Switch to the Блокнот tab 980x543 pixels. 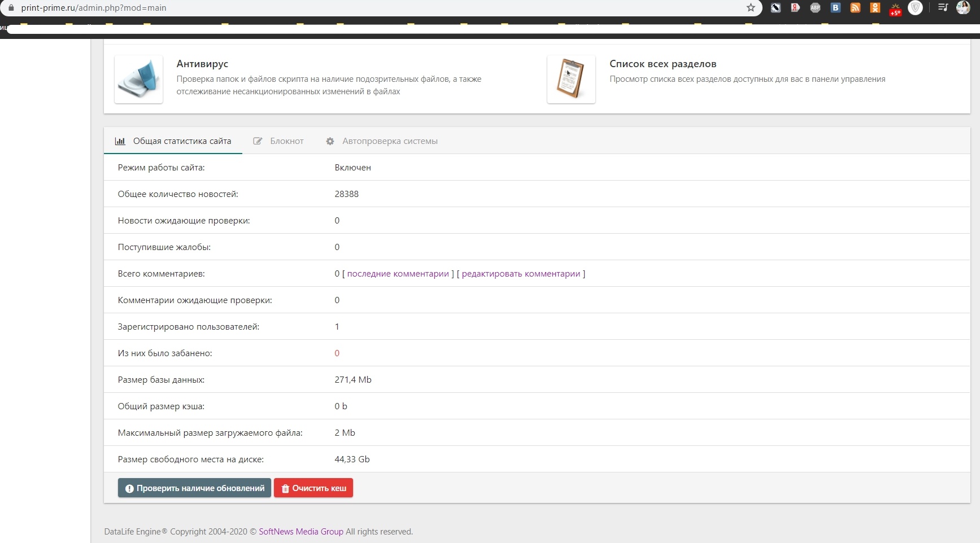[x=278, y=141]
